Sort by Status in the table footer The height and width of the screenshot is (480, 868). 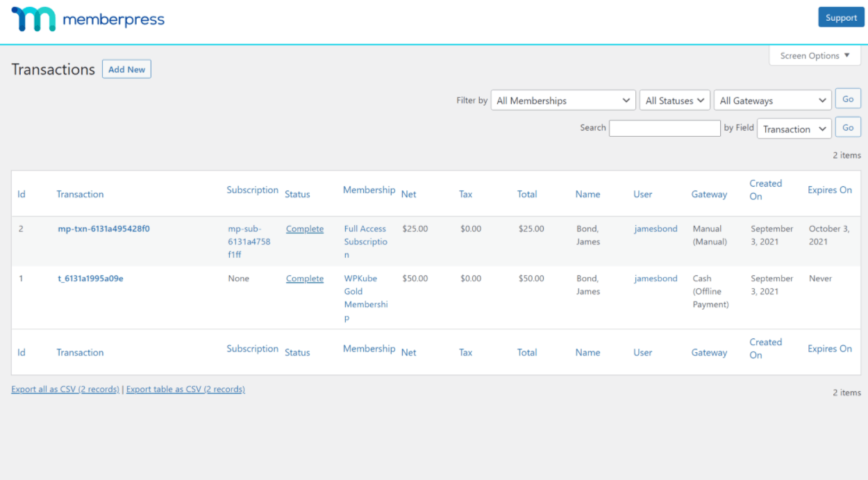(297, 353)
